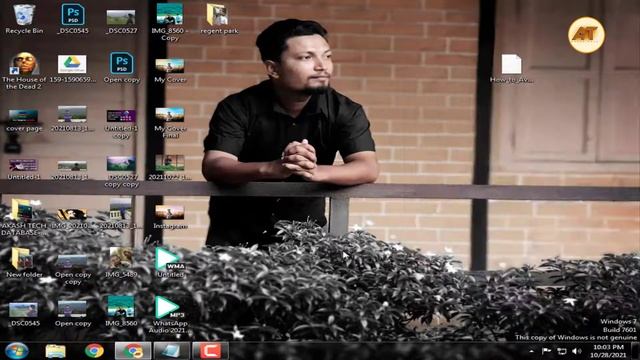Open the regent park folder
640x360 pixels.
point(219,19)
